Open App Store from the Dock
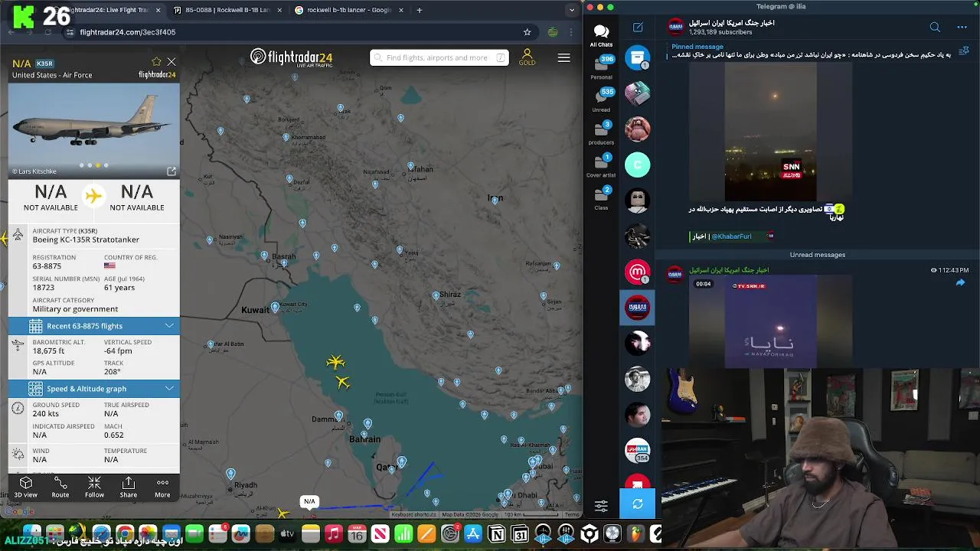Viewport: 980px width, 551px height. click(473, 533)
